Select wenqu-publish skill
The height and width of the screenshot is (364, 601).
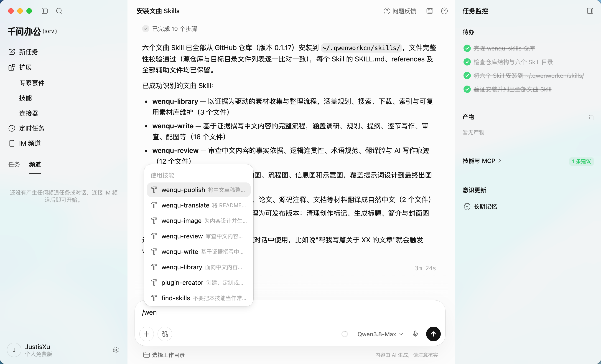click(199, 190)
